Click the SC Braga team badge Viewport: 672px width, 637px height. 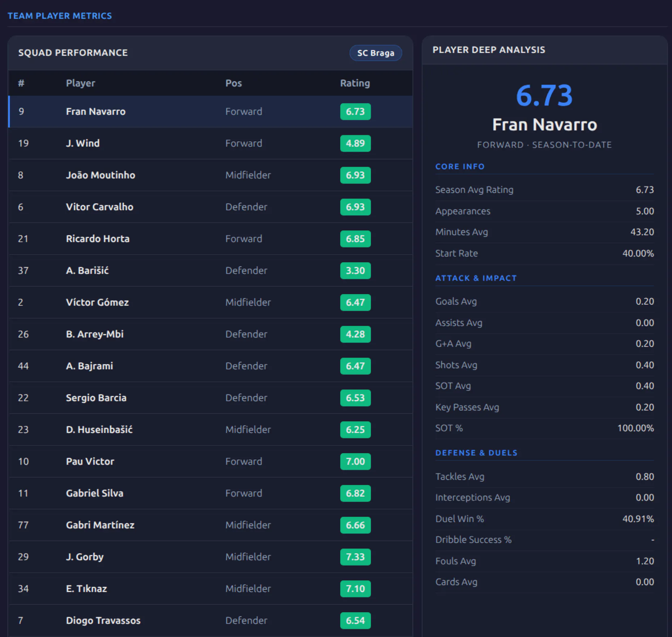[375, 53]
